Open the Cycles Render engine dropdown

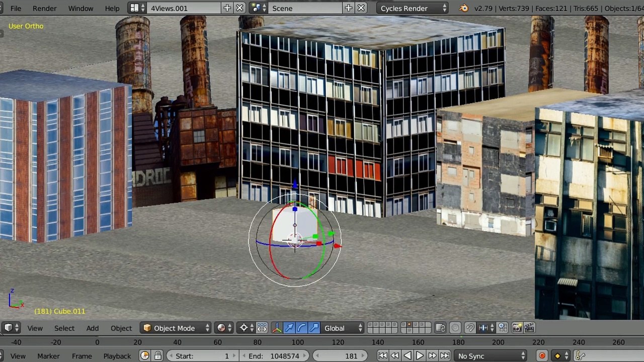click(x=413, y=8)
